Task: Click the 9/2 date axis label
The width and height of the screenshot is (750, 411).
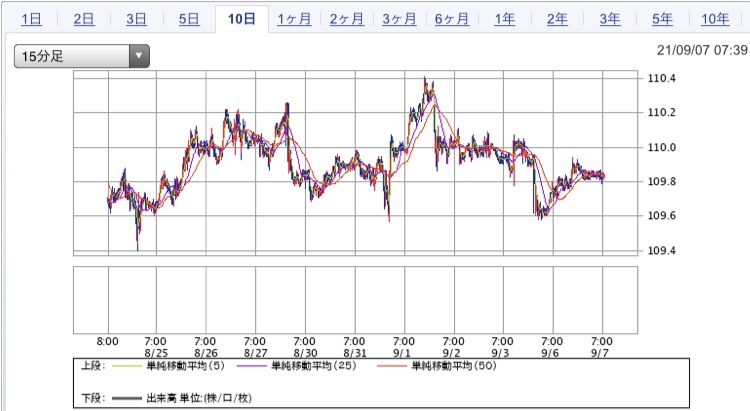Action: click(x=451, y=353)
